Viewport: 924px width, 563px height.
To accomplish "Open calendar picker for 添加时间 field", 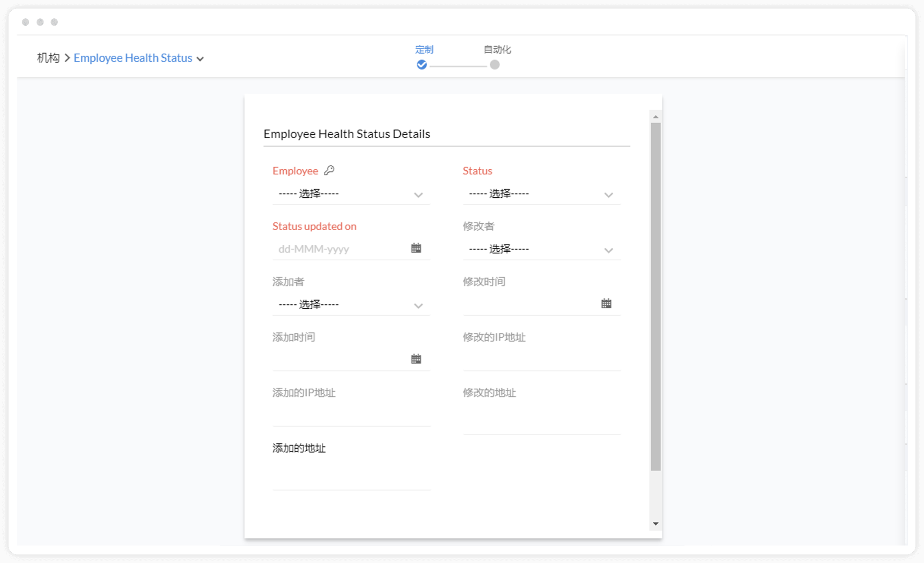I will click(416, 359).
